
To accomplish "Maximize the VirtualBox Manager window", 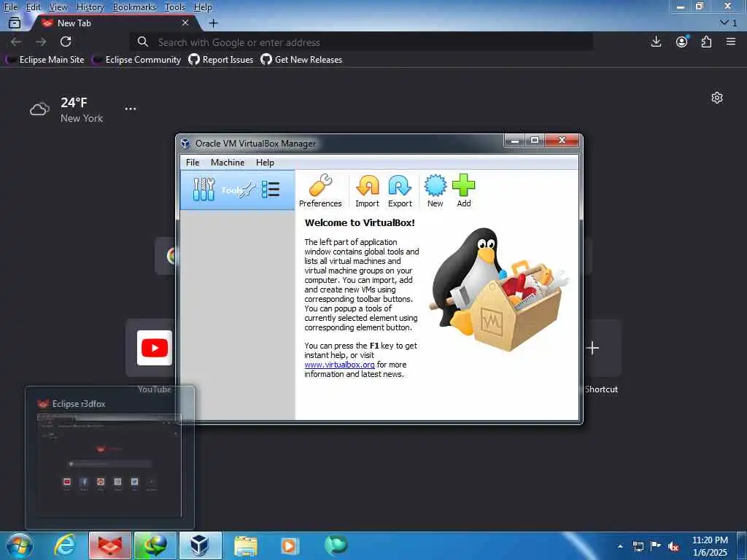I will [535, 141].
